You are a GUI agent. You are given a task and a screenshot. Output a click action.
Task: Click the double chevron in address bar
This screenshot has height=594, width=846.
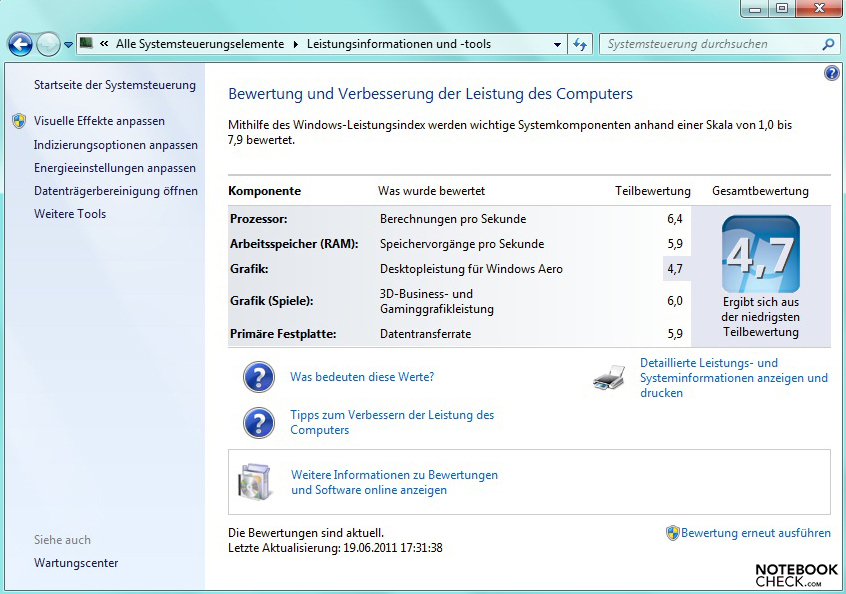104,44
